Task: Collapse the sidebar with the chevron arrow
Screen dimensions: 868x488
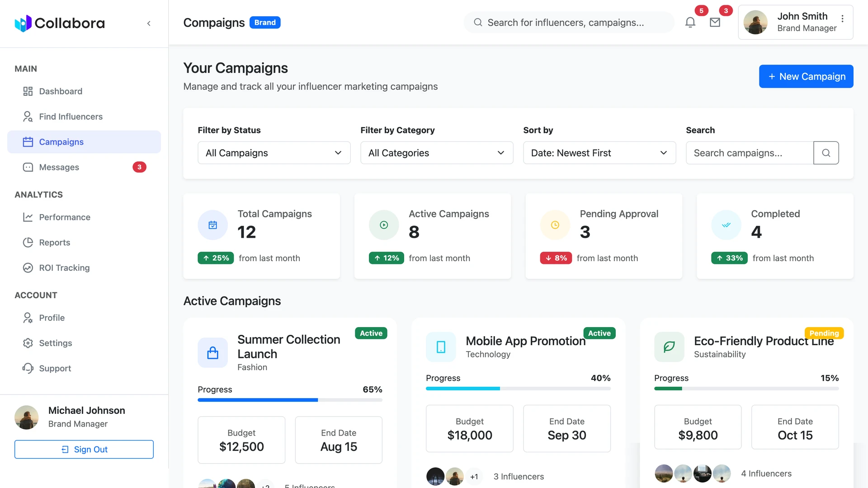Action: click(149, 23)
